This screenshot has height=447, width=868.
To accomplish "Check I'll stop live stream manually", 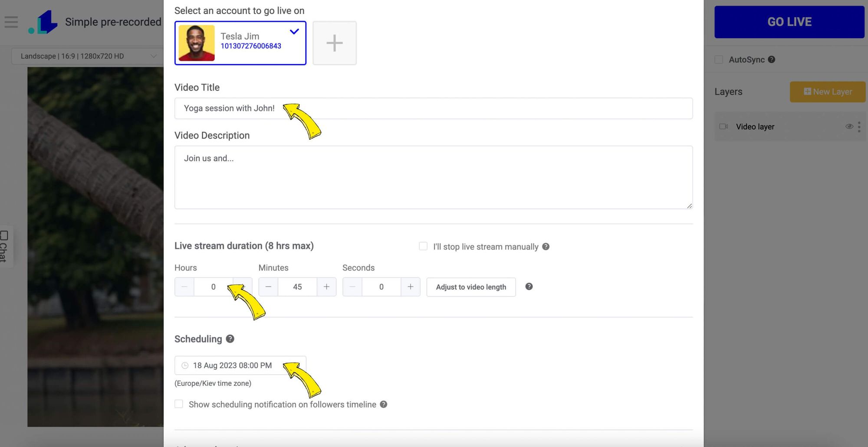I will coord(423,246).
